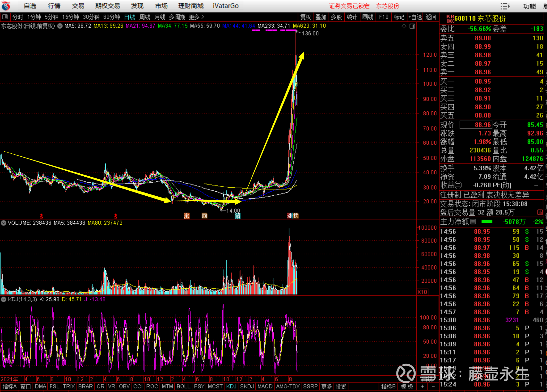Click the app logo in top-left corner
The image size is (547, 392).
[6, 6]
